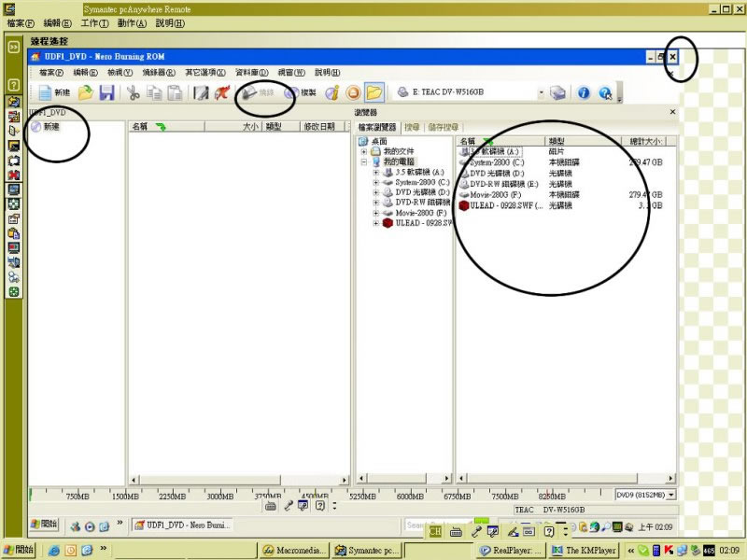
Task: Open the 視窗(W) menu in Nero
Action: point(291,73)
